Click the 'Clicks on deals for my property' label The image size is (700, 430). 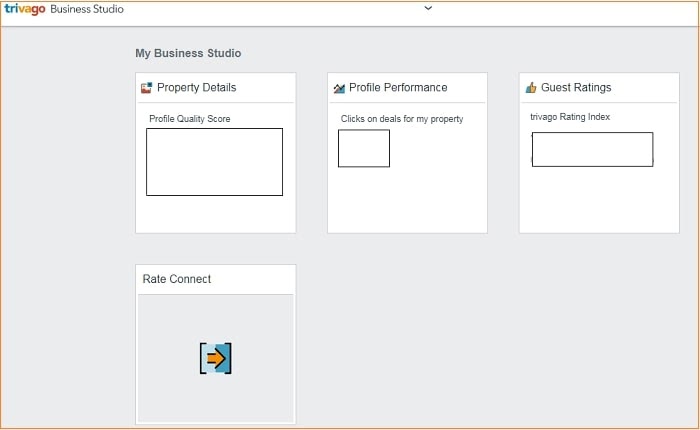(402, 119)
